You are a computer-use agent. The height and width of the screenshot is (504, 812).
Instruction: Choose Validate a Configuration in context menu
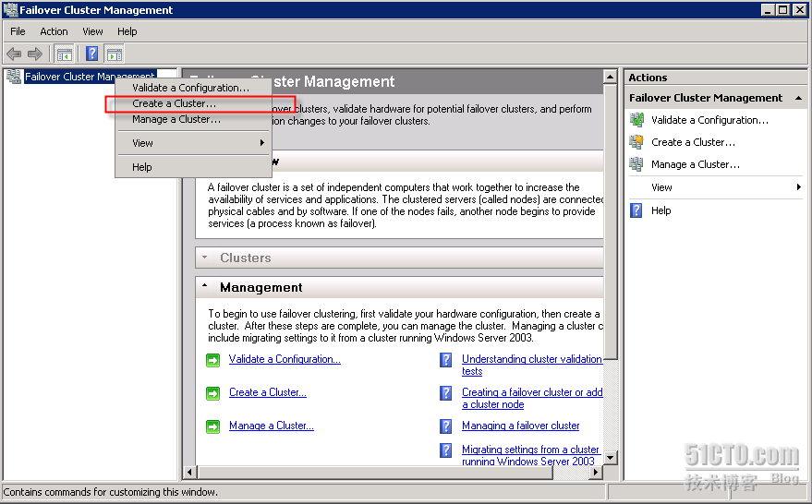click(x=194, y=88)
